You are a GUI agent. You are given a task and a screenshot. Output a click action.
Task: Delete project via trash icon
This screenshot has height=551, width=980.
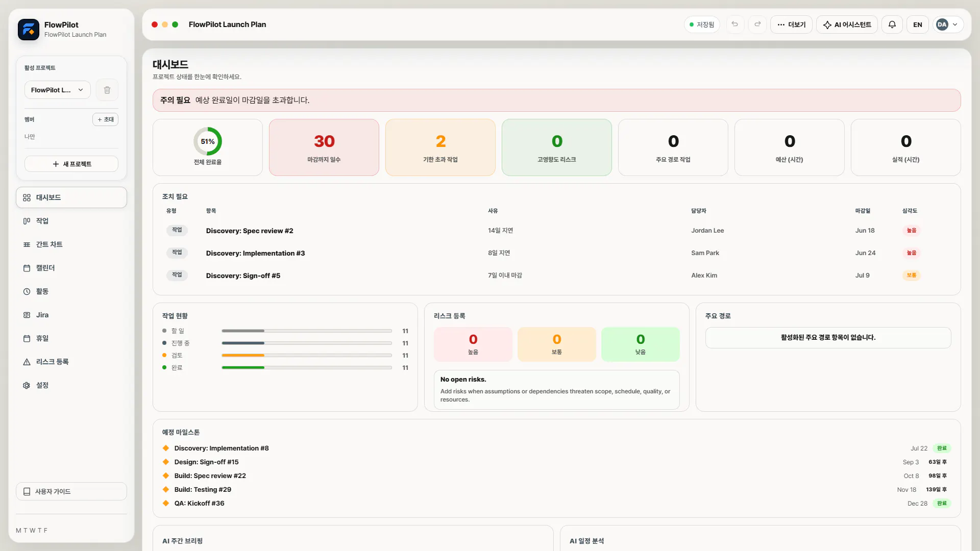107,90
